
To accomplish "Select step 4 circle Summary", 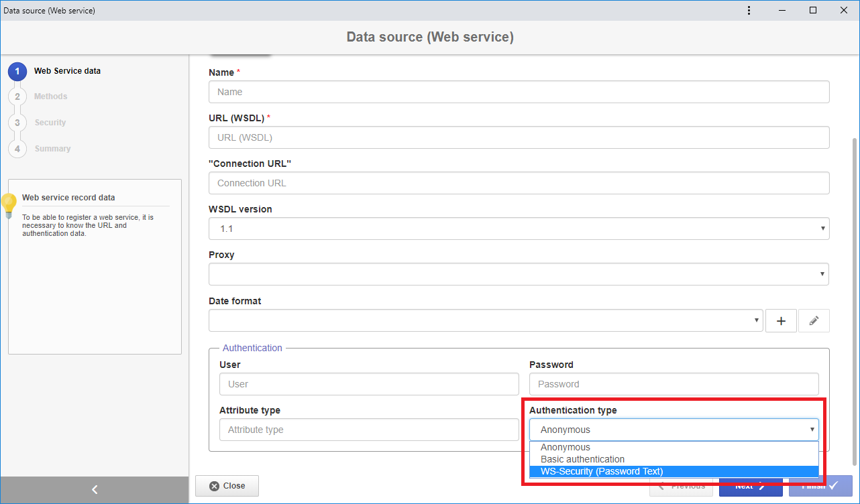I will pos(17,149).
